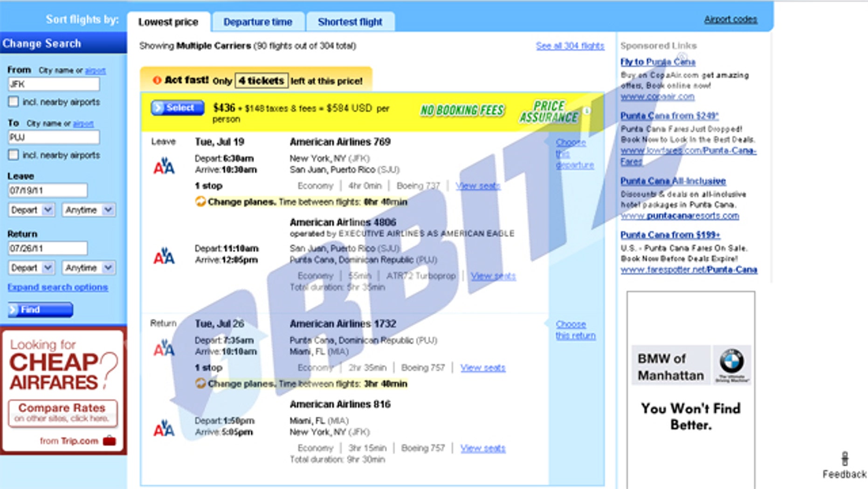Click the Leave date field 07/19/11
The height and width of the screenshot is (489, 868).
pos(48,190)
